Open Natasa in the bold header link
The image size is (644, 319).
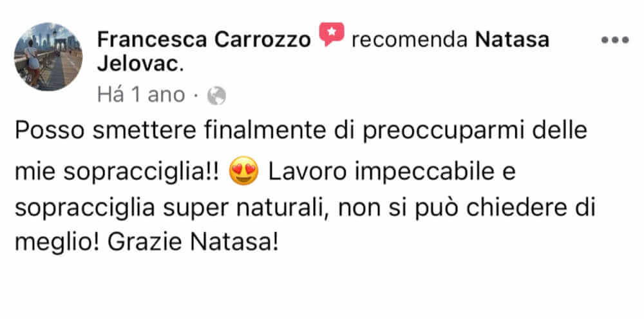[512, 41]
